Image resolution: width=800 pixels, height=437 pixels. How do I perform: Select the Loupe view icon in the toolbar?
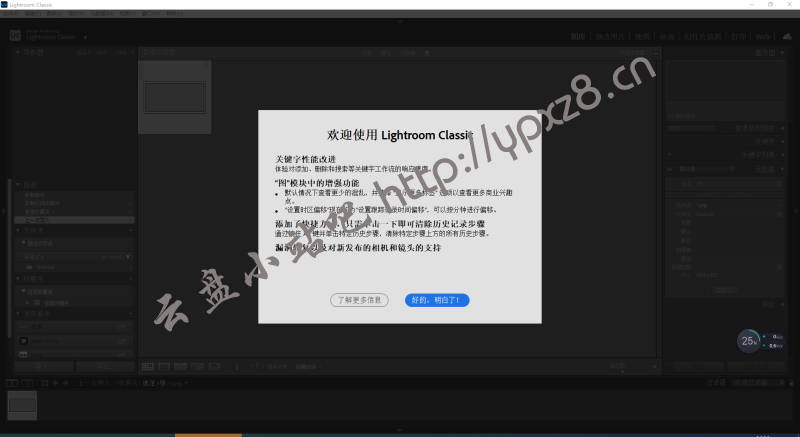164,367
